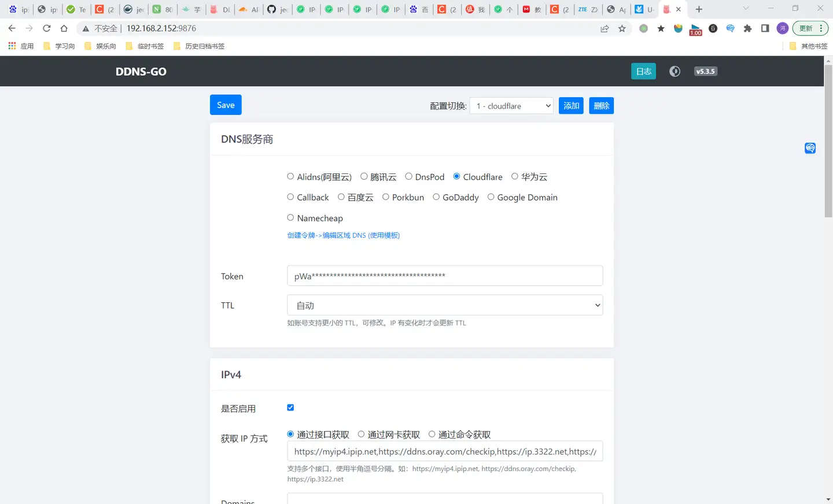Switch to the green N icon tab labeled 80
Screen dimensions: 833x504
[x=163, y=9]
